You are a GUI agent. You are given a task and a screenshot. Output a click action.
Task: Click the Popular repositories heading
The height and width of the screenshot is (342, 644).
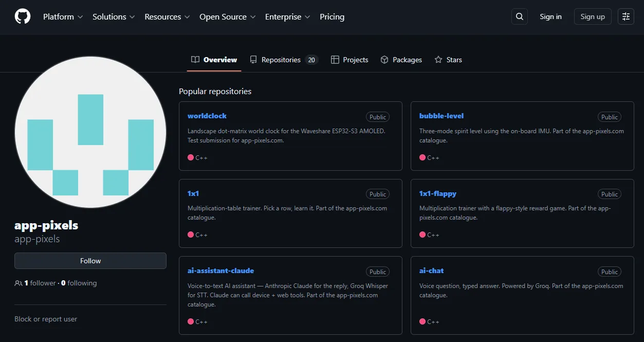tap(215, 91)
